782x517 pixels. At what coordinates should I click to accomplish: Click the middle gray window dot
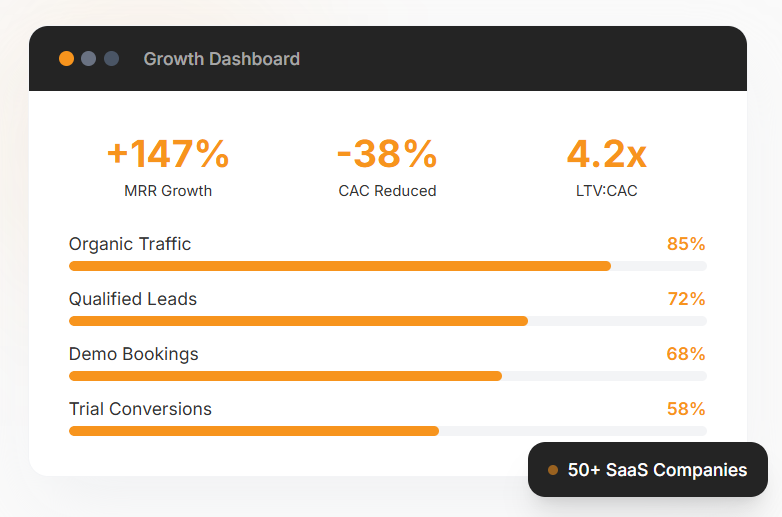(x=88, y=59)
